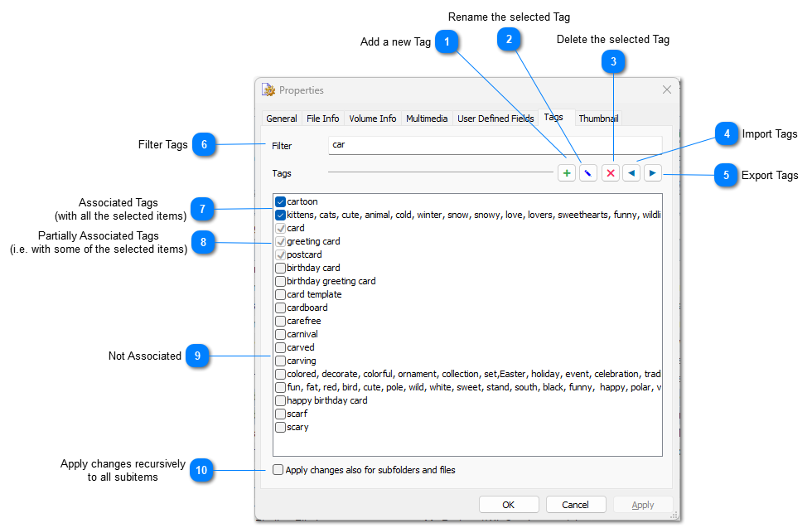Uncheck the cartoon tag checkbox
Viewport: 812px width, 528px height.
pyautogui.click(x=280, y=201)
